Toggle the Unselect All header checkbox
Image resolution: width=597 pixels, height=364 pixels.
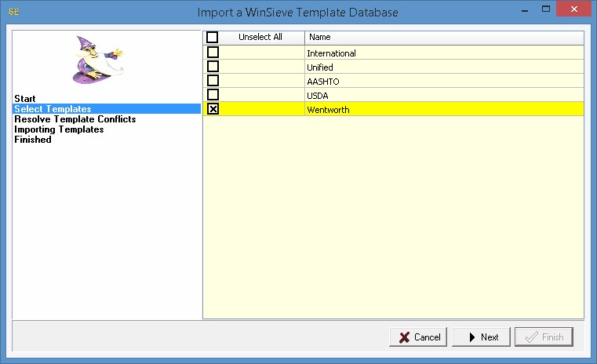click(213, 37)
